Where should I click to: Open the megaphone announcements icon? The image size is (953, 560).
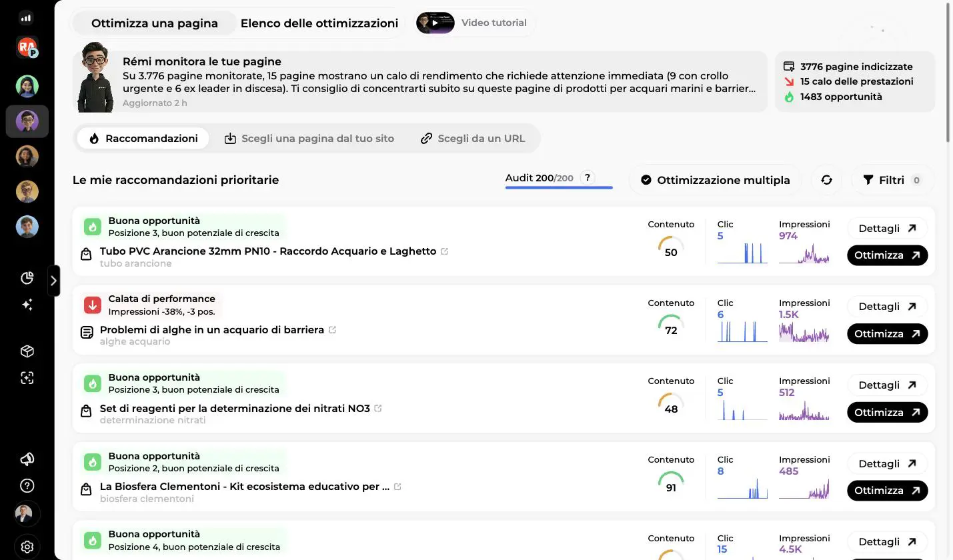[27, 459]
